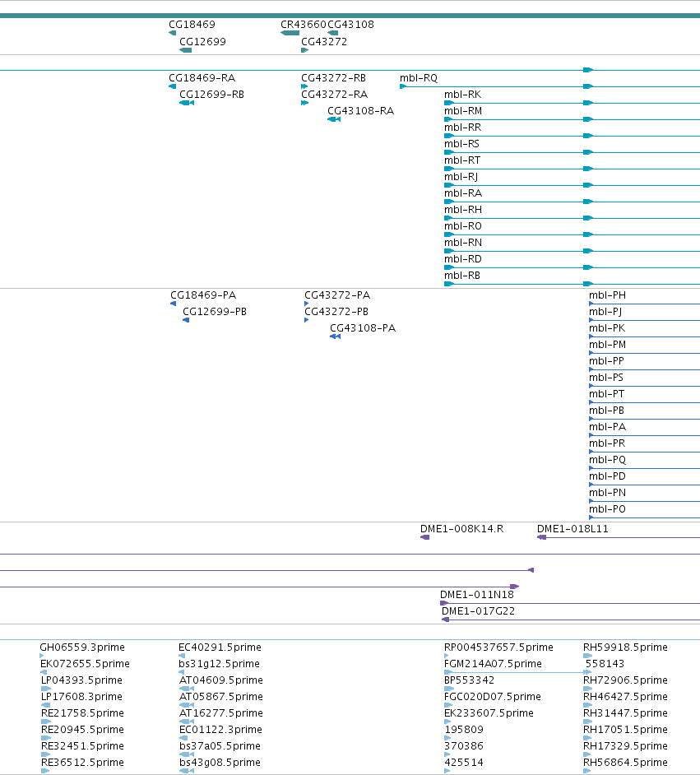The width and height of the screenshot is (700, 775).
Task: Select the CG12699 gene label
Action: (x=202, y=41)
